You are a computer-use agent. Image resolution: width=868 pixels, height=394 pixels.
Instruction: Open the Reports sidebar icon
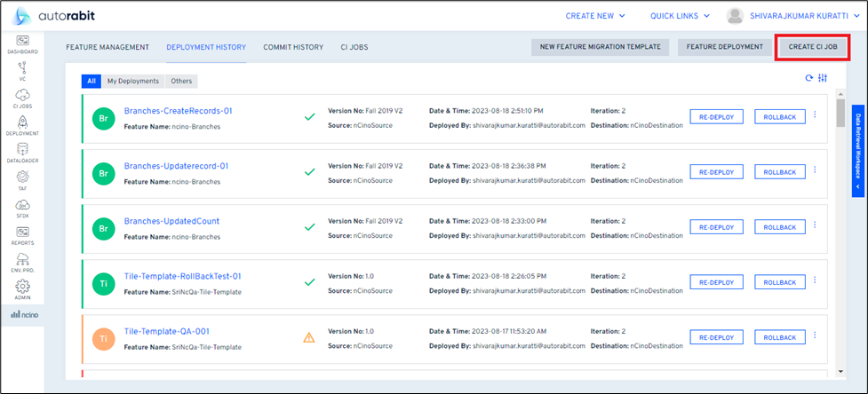[x=22, y=234]
